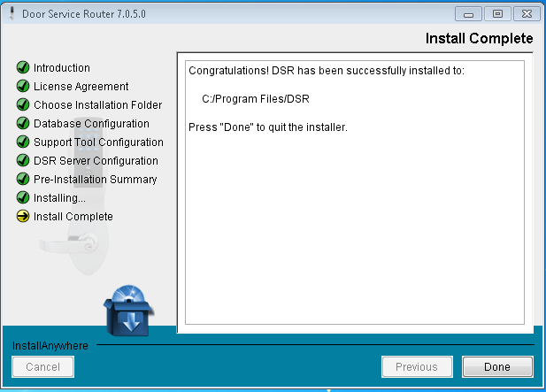Select the Introduction step label
Image resolution: width=546 pixels, height=392 pixels.
pos(62,68)
